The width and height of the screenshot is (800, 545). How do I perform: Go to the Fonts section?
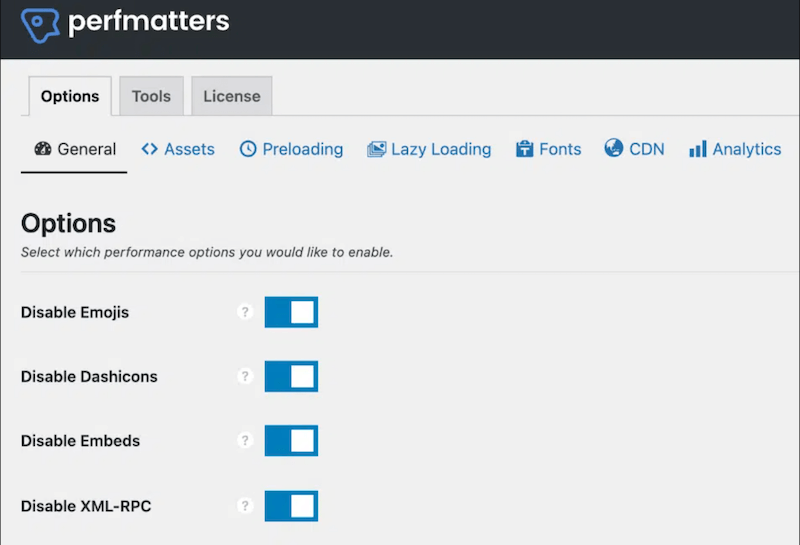(548, 149)
